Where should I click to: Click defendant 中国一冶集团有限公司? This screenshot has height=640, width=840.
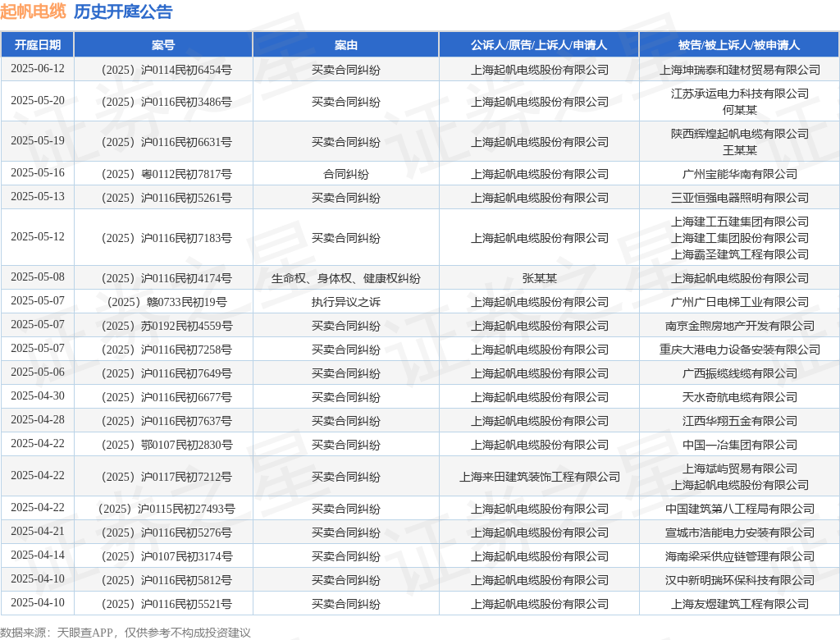coord(739,445)
